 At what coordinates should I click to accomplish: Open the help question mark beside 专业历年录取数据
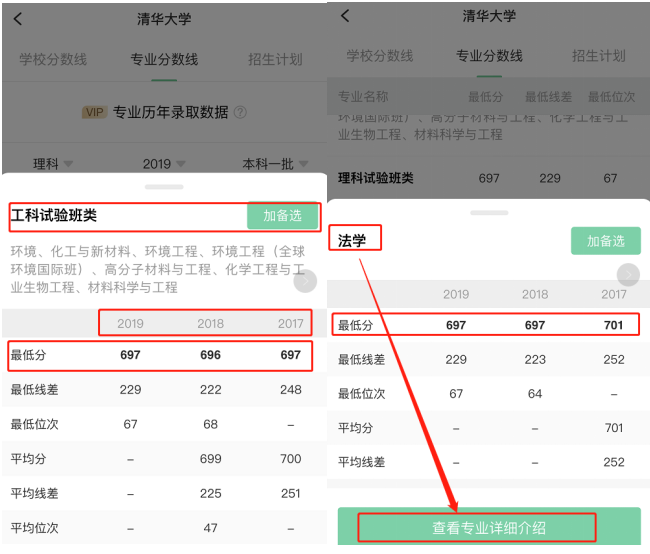pyautogui.click(x=240, y=112)
